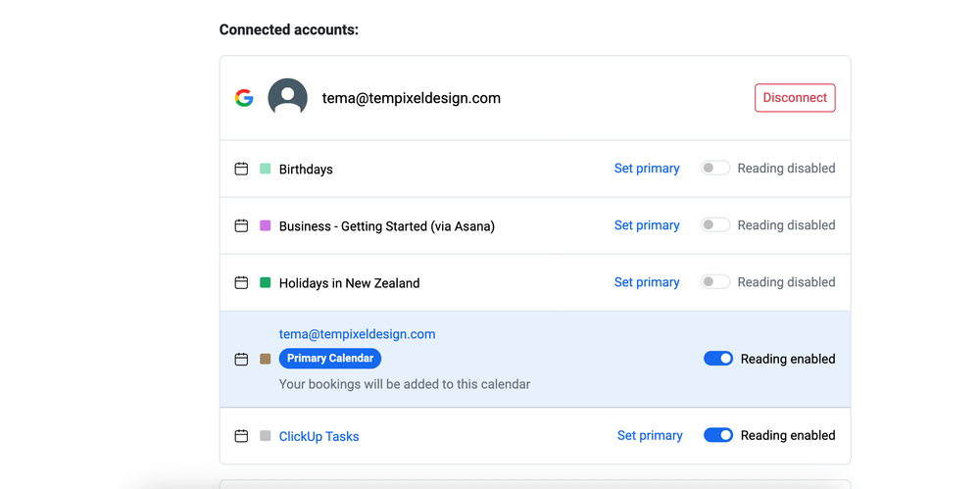Click the account avatar icon
This screenshot has width=980, height=489.
point(287,98)
